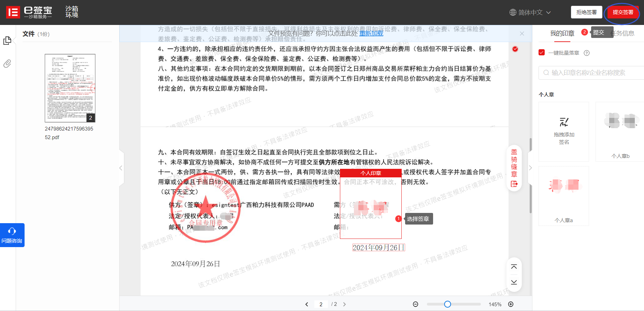Screen dimensions: 644x311
Task: Click the red check status icon on page
Action: tap(515, 49)
